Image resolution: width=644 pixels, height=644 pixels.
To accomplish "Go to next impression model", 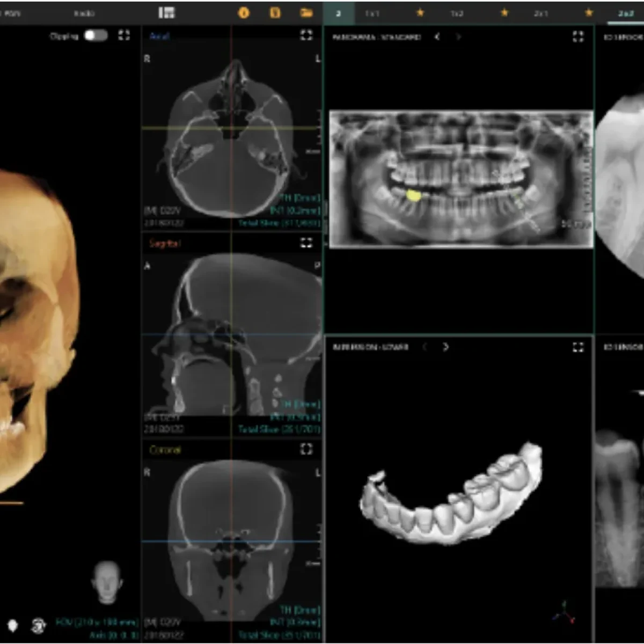I will pos(445,347).
